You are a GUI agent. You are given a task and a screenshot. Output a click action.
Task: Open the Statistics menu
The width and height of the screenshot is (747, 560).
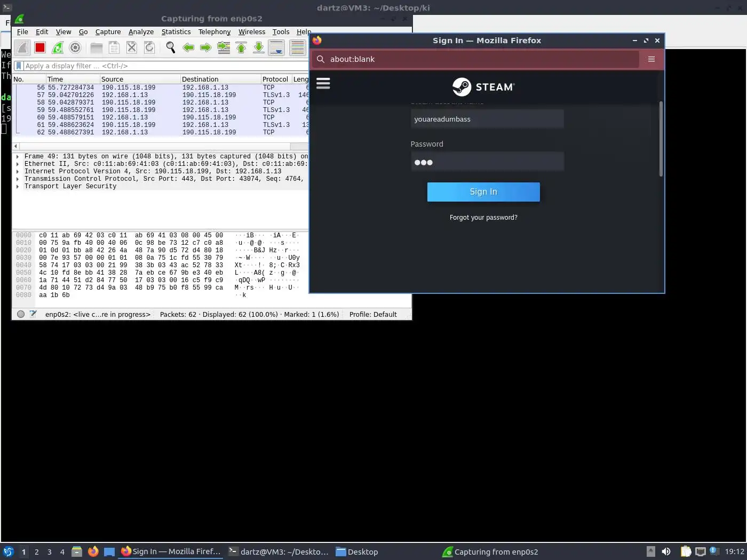pos(176,32)
